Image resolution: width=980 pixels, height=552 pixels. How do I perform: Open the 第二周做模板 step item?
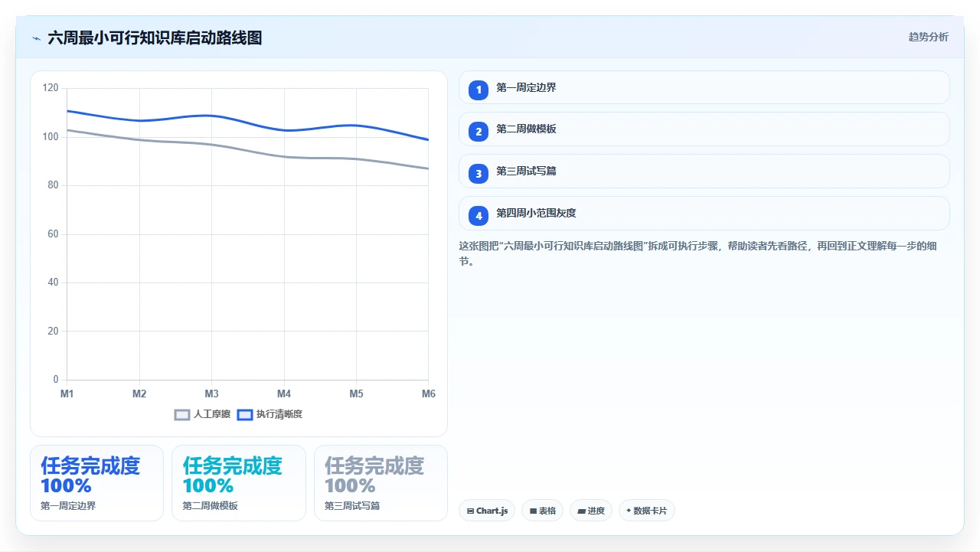[x=704, y=129]
